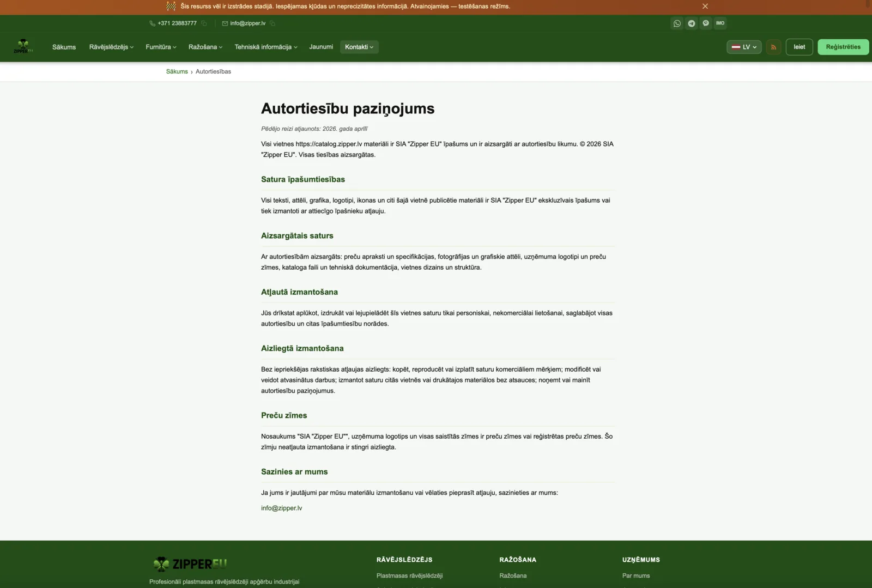
Task: Open the IMO messenger icon
Action: pos(720,23)
